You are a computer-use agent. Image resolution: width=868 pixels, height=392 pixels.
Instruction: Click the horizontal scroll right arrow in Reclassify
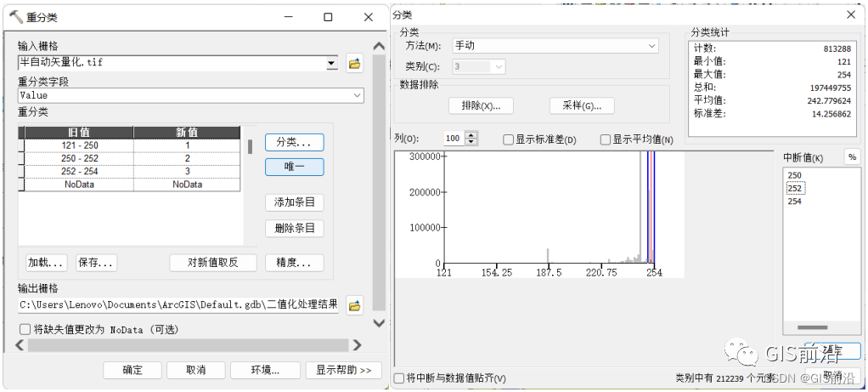pyautogui.click(x=357, y=345)
